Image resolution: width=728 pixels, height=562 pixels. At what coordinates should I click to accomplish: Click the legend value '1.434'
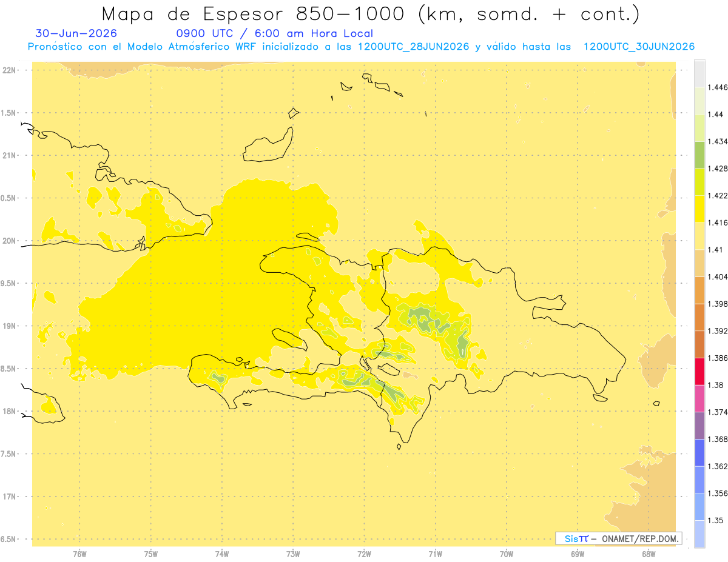pos(718,141)
